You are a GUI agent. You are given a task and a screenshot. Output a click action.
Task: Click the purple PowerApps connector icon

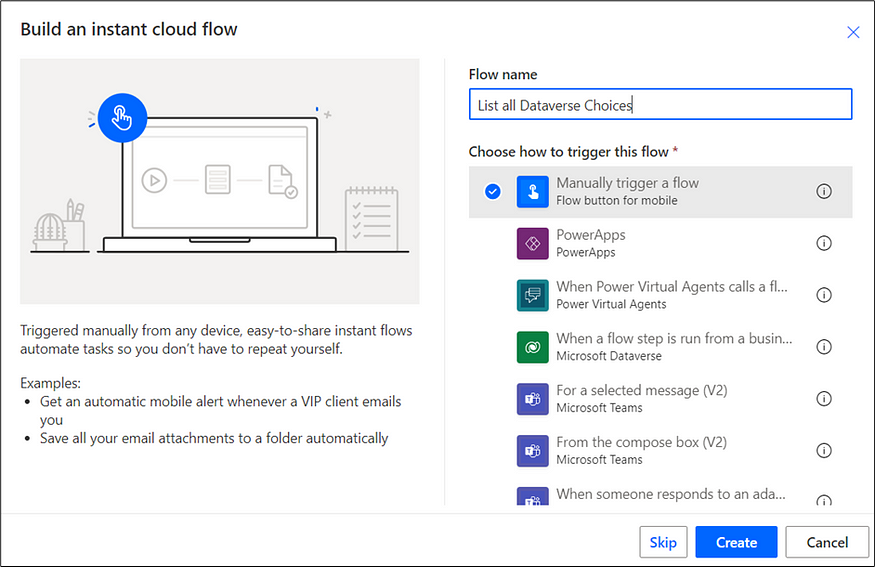[x=532, y=243]
